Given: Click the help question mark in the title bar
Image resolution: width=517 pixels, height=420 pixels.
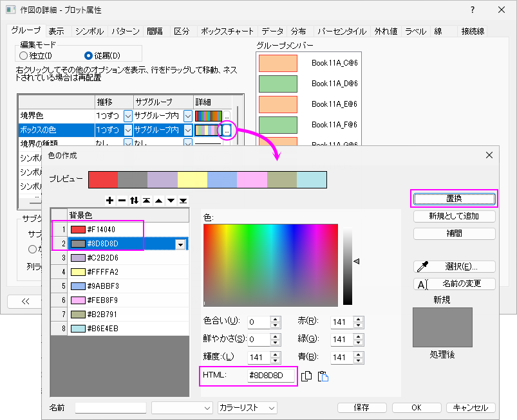Looking at the screenshot, I should point(473,10).
